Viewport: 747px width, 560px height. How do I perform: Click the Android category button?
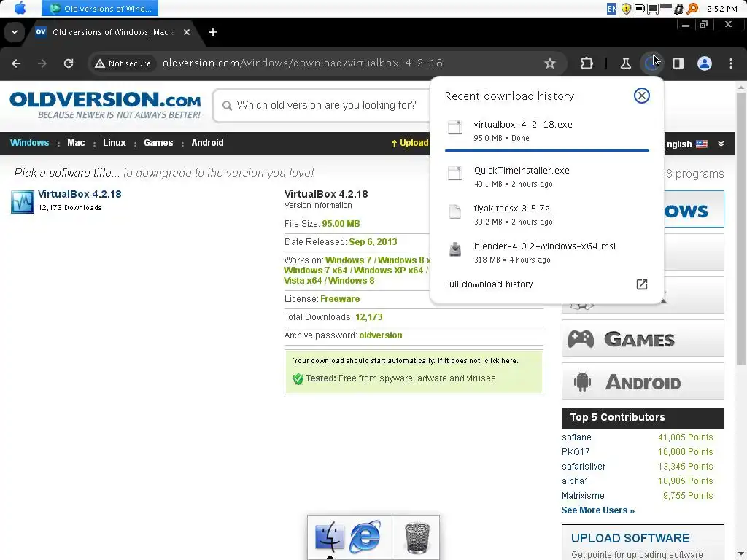coord(643,381)
